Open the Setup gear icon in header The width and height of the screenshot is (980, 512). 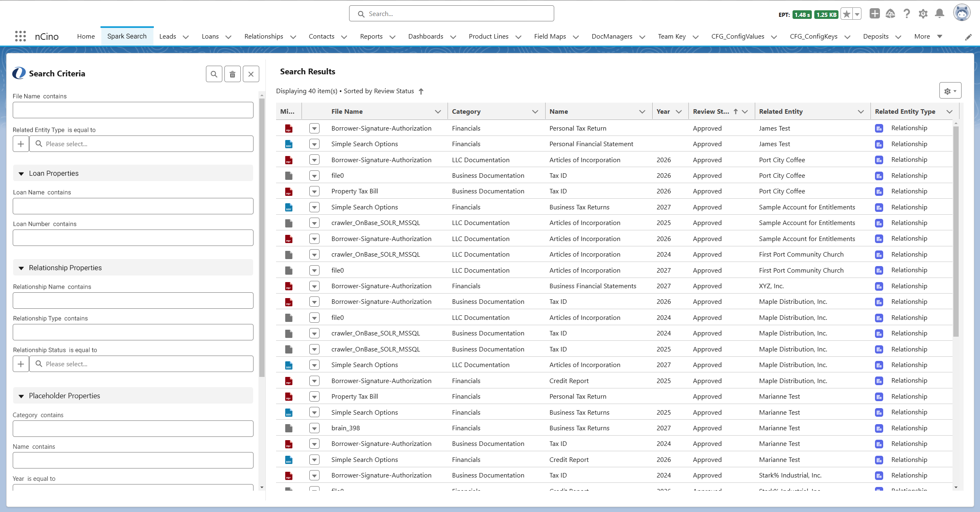tap(923, 14)
